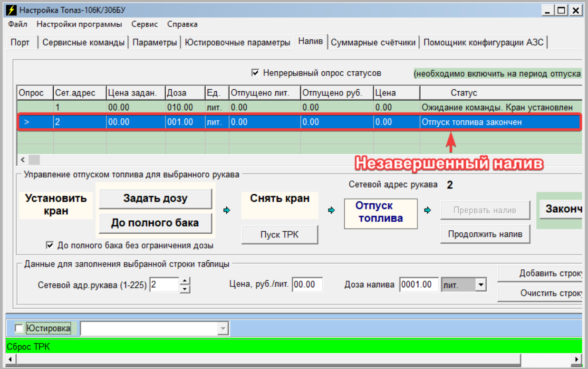The height and width of the screenshot is (369, 588).
Task: Open the Сервис menu
Action: pos(145,24)
